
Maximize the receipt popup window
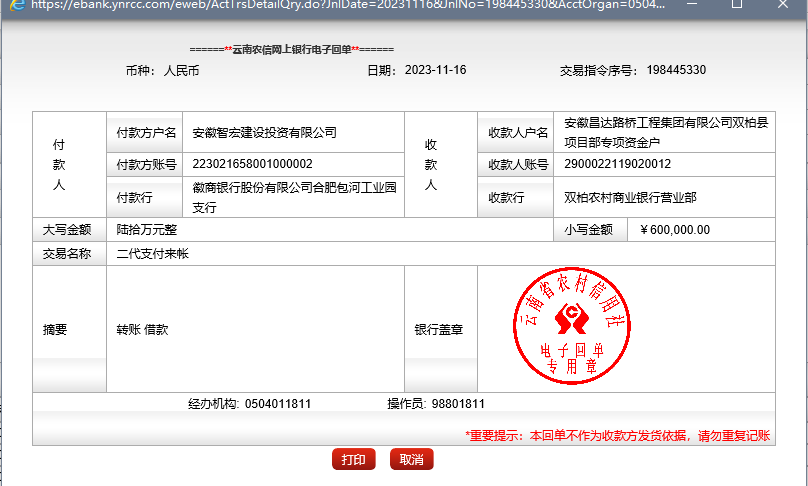point(737,5)
